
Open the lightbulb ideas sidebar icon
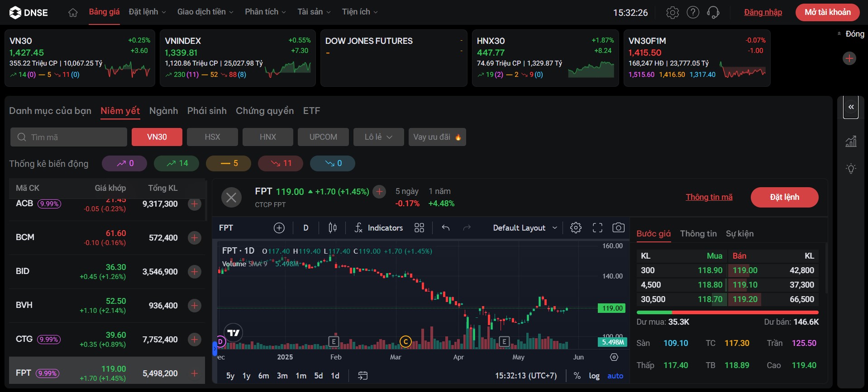click(851, 169)
